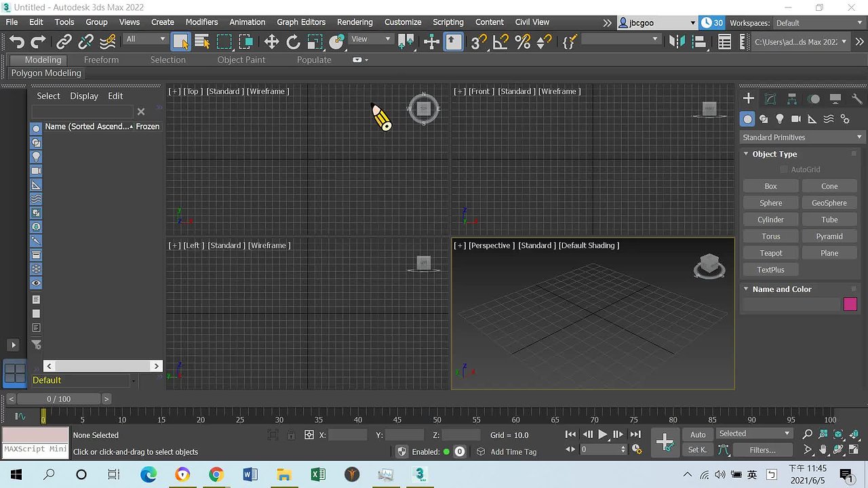Viewport: 868px width, 488px height.
Task: Collapse the Object Type rollout
Action: (774, 154)
